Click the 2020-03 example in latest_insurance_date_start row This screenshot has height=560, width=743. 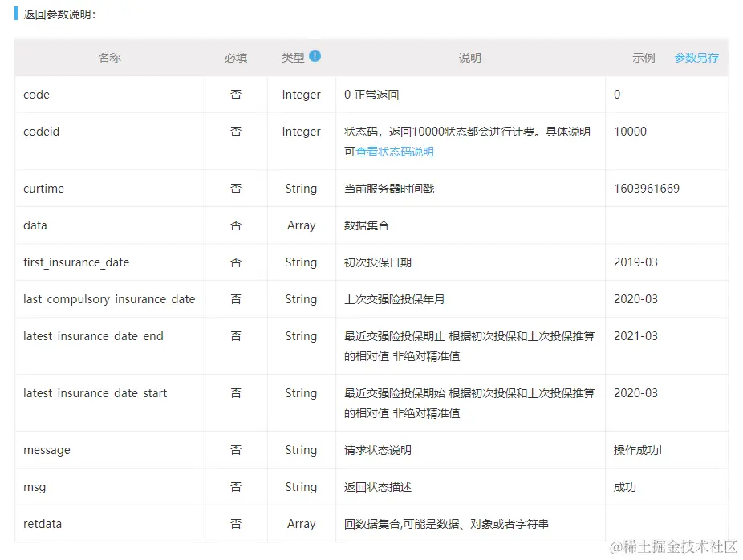(636, 393)
